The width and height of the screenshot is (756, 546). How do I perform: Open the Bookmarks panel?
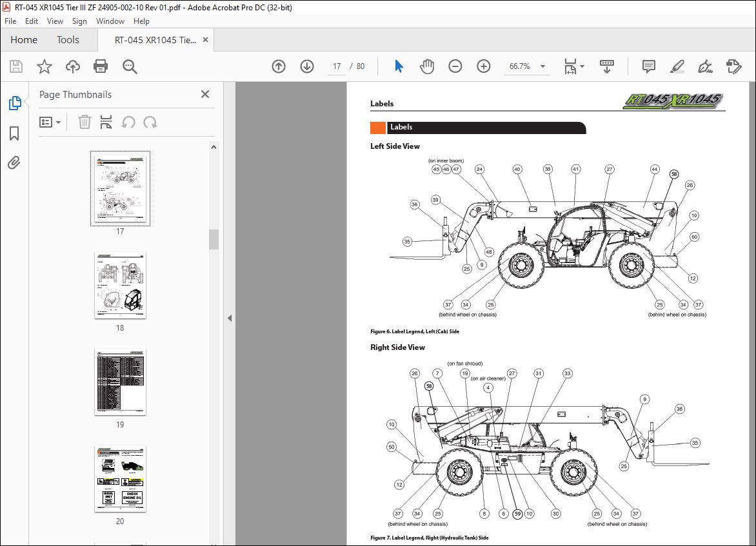14,133
